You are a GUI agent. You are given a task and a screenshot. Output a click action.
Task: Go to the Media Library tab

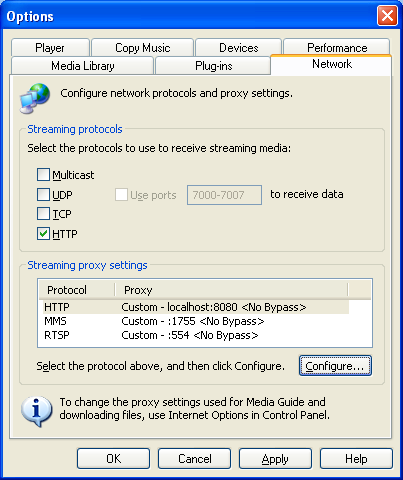[83, 65]
